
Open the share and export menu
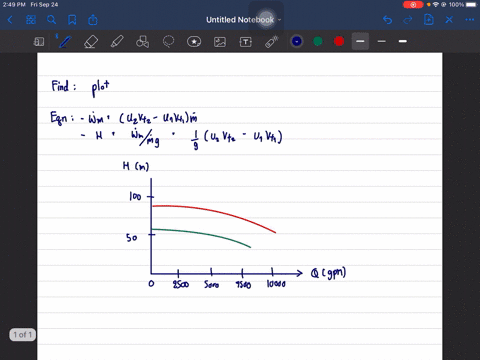[93, 20]
